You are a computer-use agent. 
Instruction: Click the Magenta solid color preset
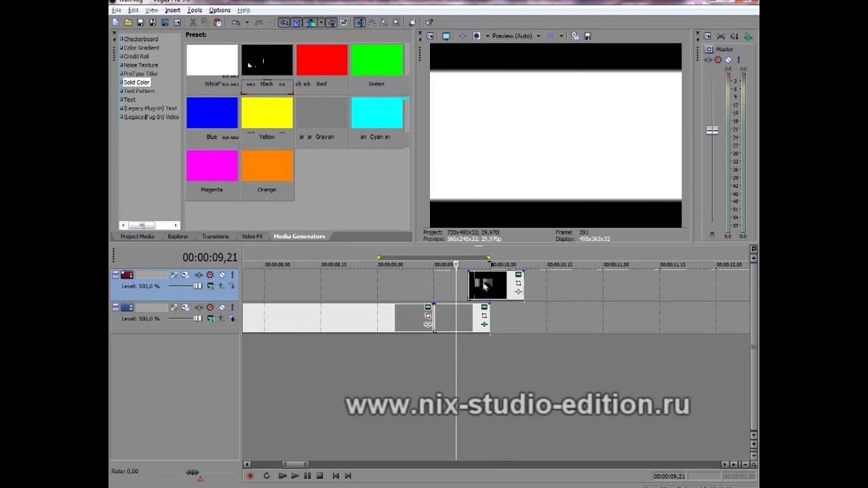(212, 166)
